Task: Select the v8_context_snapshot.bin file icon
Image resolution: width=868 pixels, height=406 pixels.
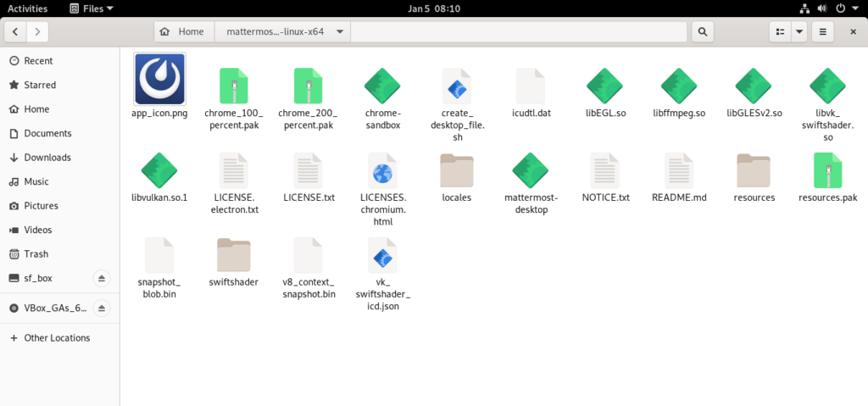Action: point(308,255)
